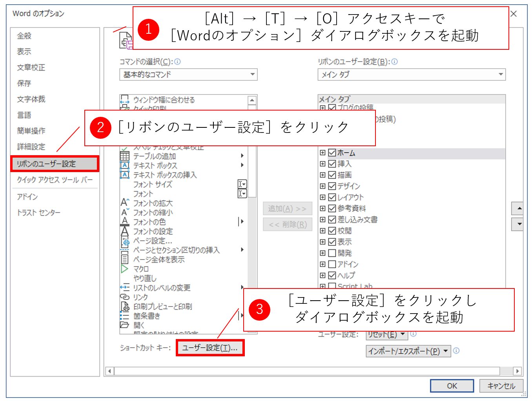Select リボンのユーザー設定 in the left sidebar

(55, 164)
